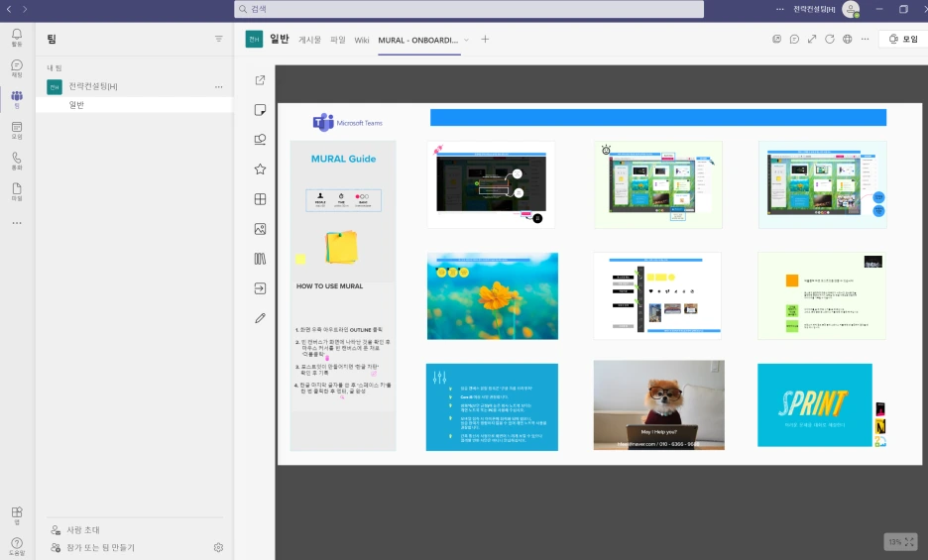
Task: Go forward with the right arrow
Action: click(25, 9)
